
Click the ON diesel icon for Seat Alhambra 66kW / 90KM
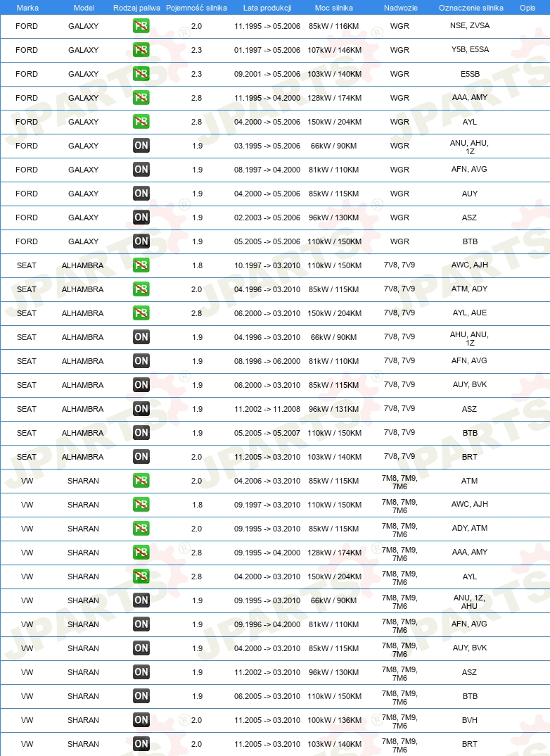[x=141, y=337]
